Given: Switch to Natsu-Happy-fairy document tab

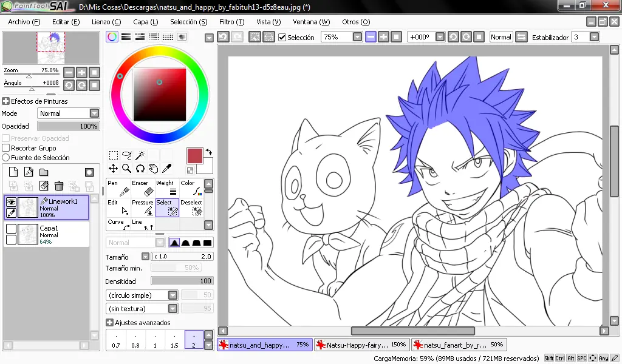Looking at the screenshot, I should (361, 345).
